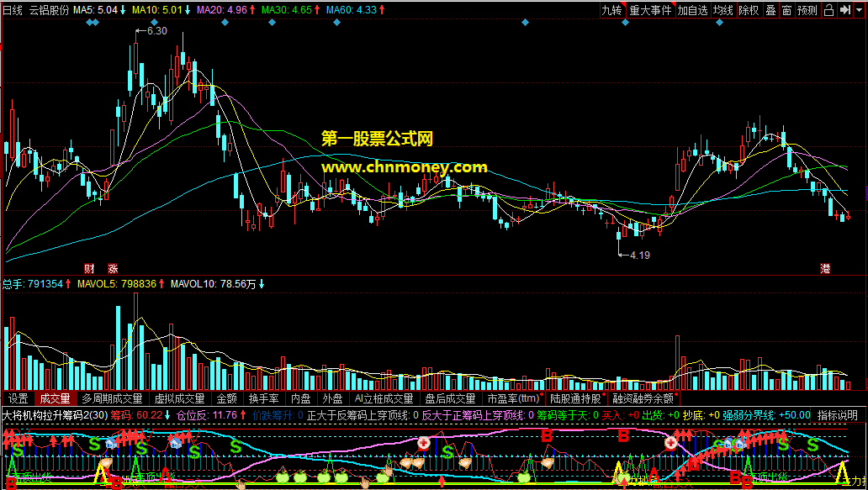Switch to 盘后成交量 tab
This screenshot has height=490, width=868.
[451, 398]
